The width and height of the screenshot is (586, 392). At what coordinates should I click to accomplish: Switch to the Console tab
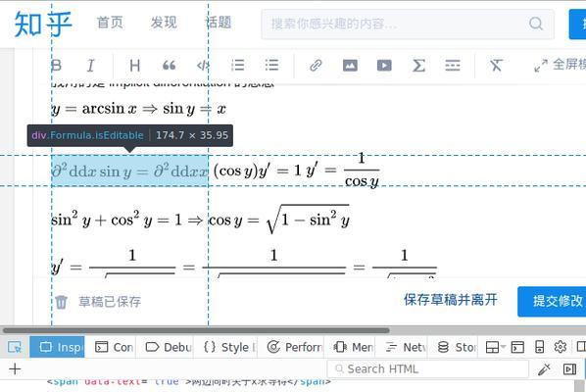(x=115, y=347)
